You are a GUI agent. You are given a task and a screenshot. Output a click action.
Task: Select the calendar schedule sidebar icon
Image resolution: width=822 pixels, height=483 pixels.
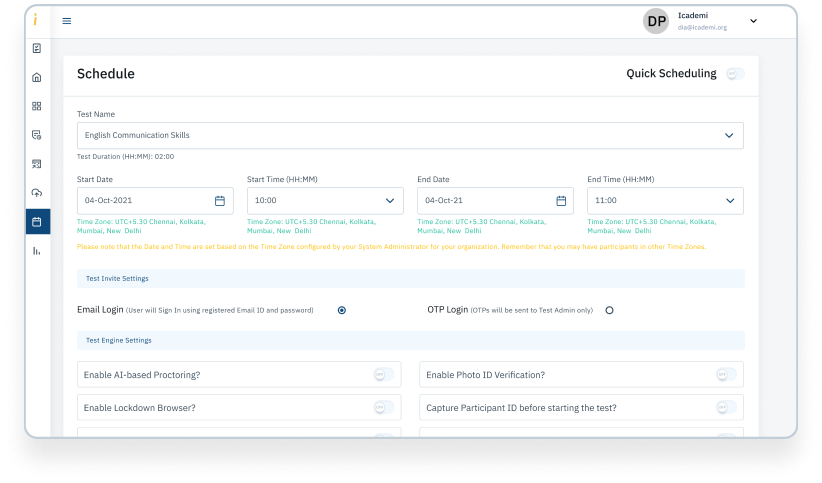[37, 221]
